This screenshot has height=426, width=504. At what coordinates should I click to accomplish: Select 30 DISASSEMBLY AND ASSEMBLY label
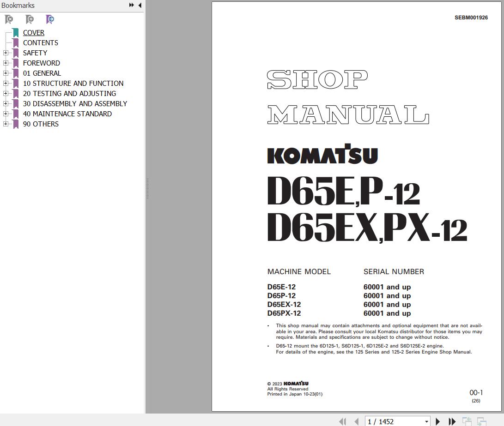75,104
